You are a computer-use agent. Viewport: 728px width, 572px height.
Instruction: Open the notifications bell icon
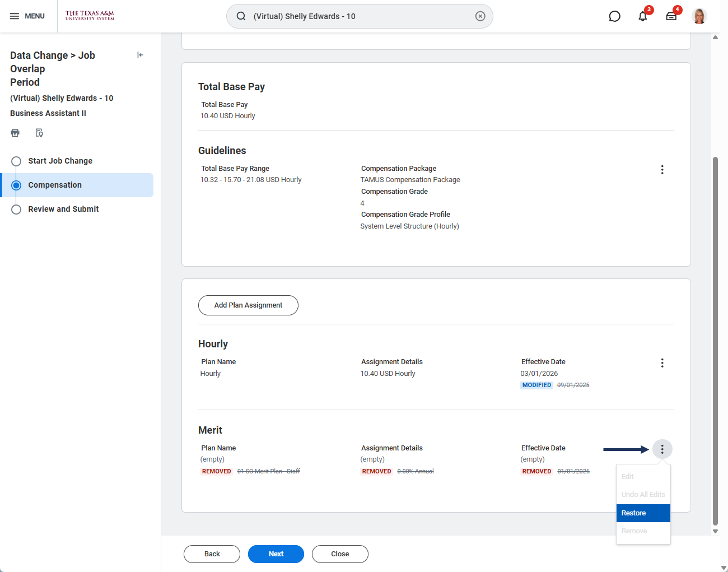coord(643,16)
